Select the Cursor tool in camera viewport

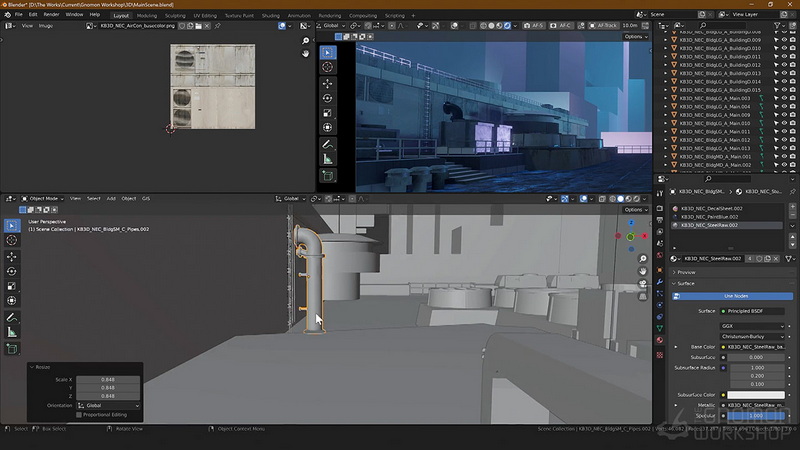click(328, 67)
